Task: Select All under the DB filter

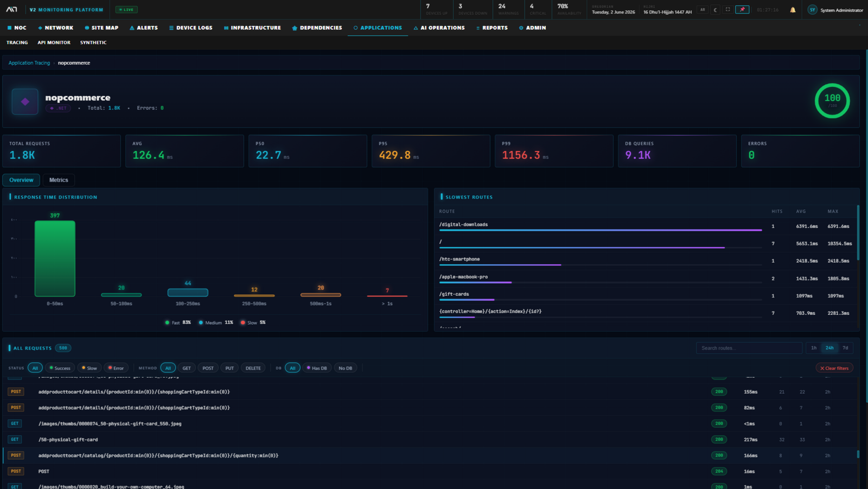Action: point(292,368)
